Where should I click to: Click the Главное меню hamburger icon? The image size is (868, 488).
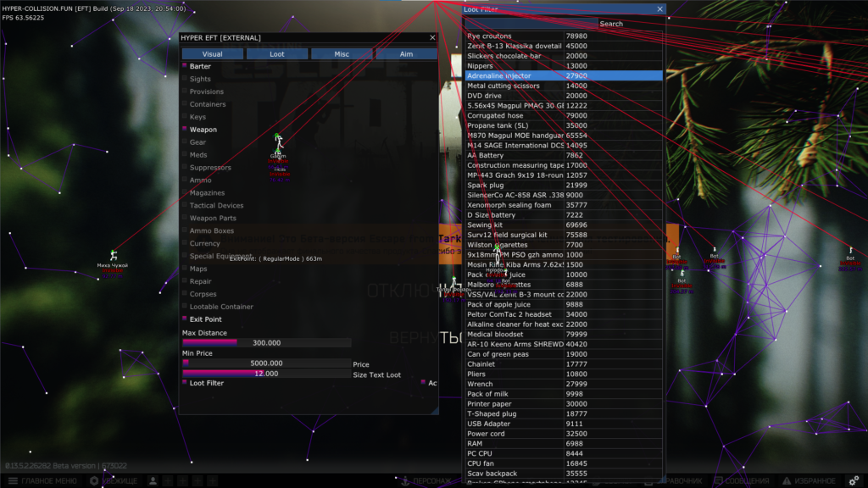pyautogui.click(x=13, y=481)
